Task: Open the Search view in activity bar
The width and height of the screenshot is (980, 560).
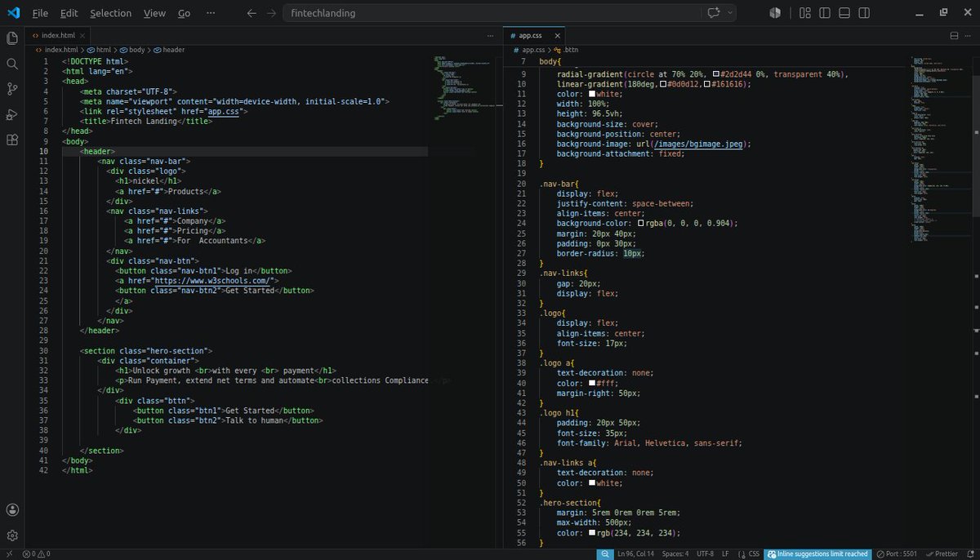Action: tap(12, 64)
